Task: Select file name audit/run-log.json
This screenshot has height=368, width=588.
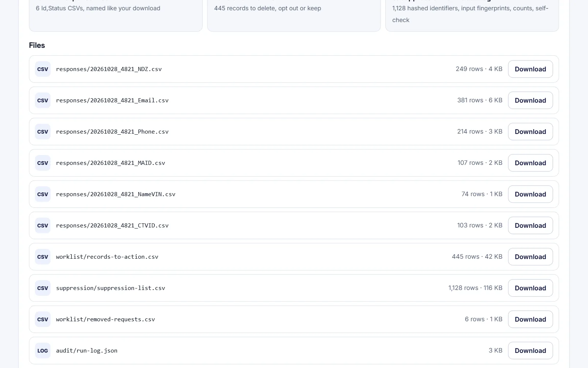Action: click(87, 351)
